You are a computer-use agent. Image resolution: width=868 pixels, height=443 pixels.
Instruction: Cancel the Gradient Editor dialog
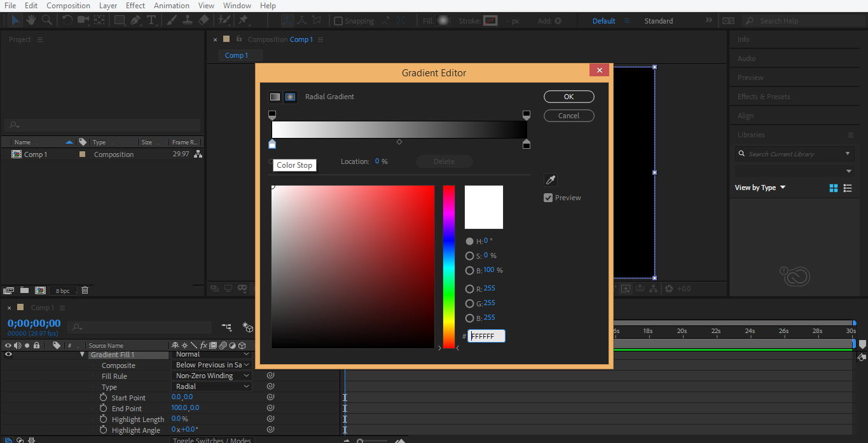[568, 116]
